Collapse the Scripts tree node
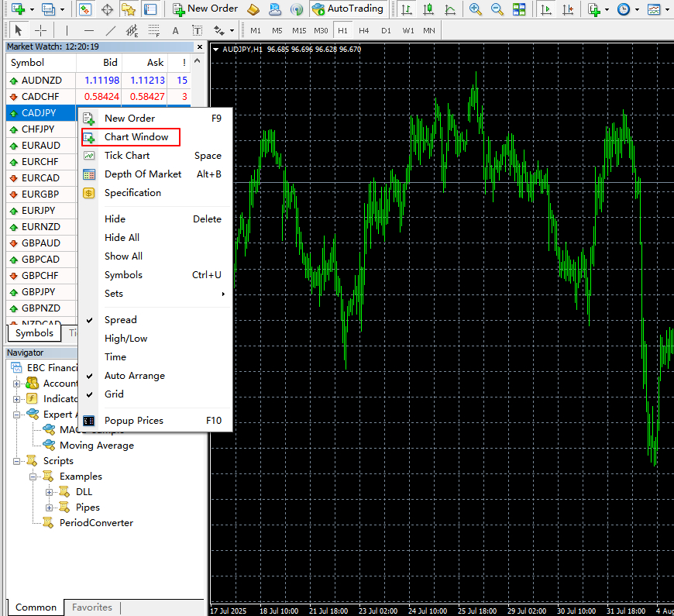Image resolution: width=674 pixels, height=616 pixels. point(17,461)
